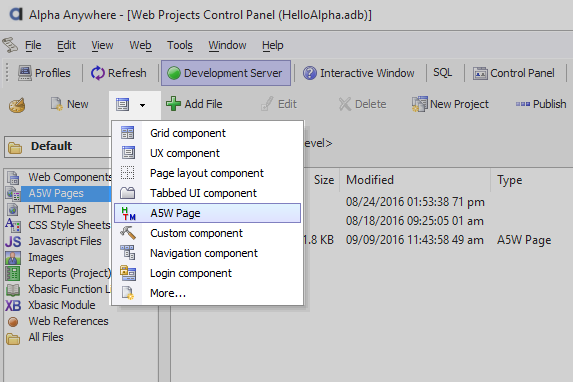
Task: Click the New Project toolbar icon
Action: (x=420, y=104)
